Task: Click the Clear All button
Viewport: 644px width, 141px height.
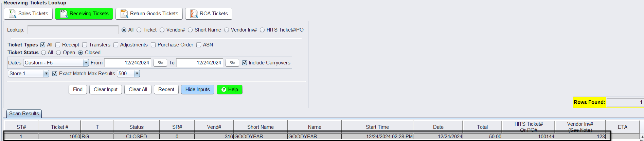Action: (x=138, y=89)
